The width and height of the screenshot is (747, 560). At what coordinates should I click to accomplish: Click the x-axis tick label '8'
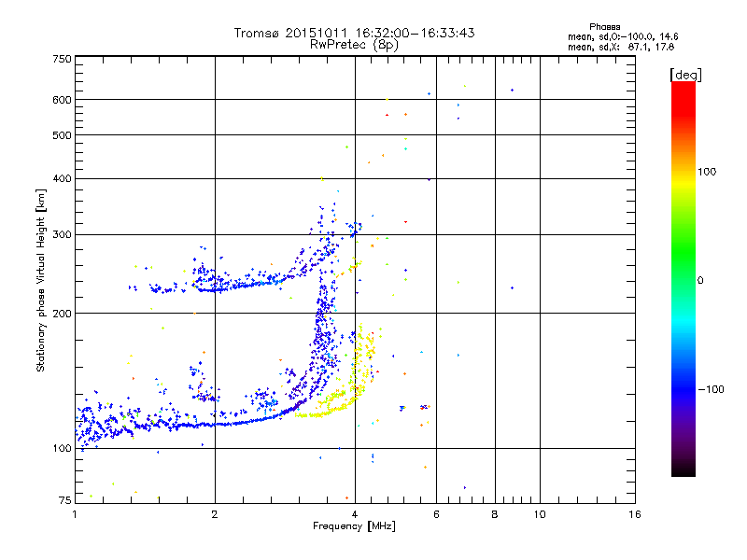(495, 514)
